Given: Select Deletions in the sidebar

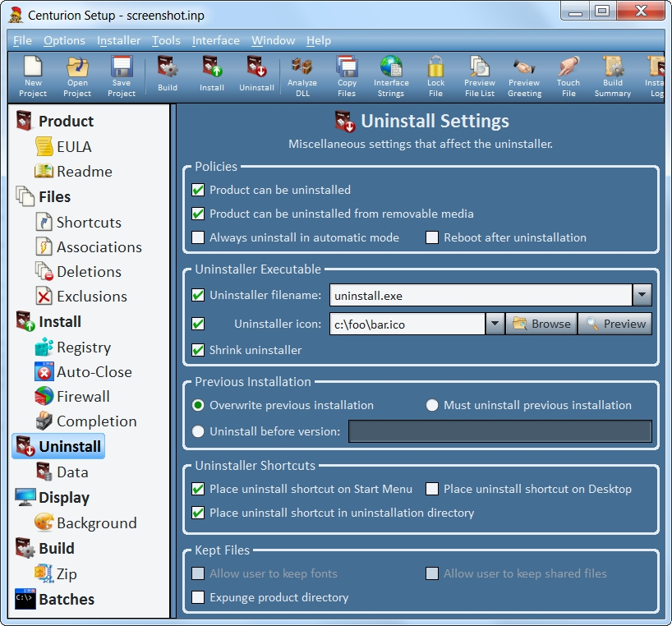Looking at the screenshot, I should (x=78, y=271).
